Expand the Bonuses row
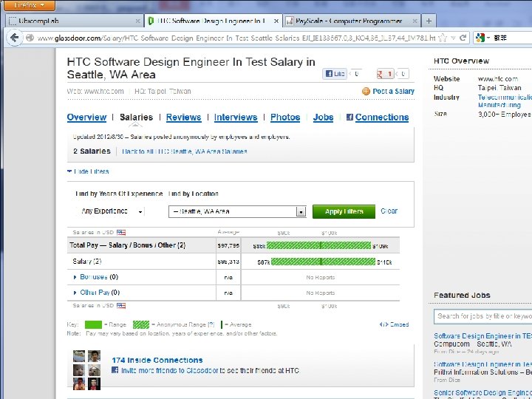 click(x=94, y=277)
